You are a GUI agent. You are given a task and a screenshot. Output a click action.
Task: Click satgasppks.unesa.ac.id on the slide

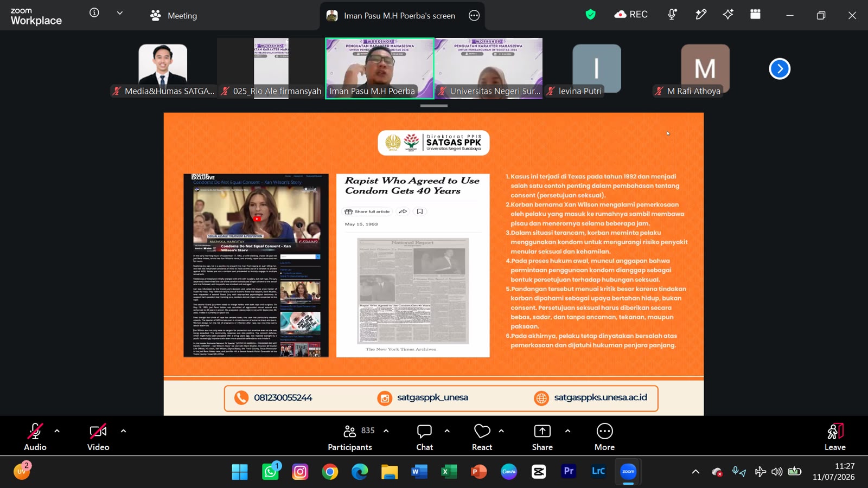point(601,397)
